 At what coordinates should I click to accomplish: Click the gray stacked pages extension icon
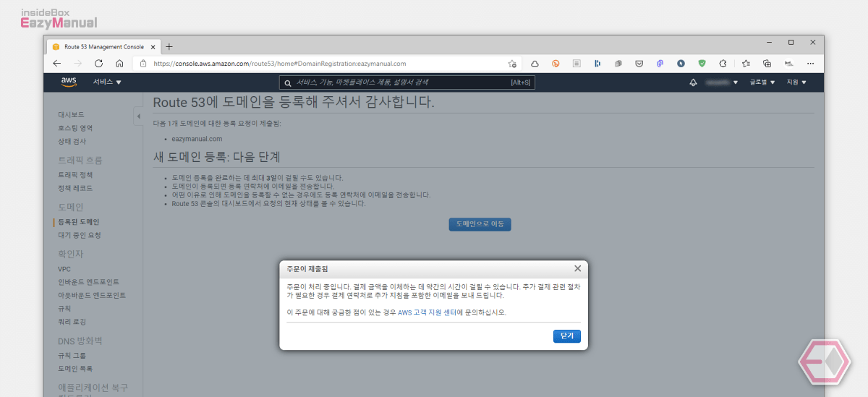[x=618, y=64]
